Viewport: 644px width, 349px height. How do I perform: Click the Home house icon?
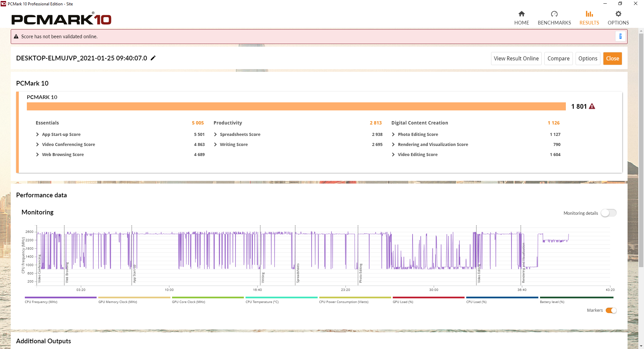coord(522,14)
